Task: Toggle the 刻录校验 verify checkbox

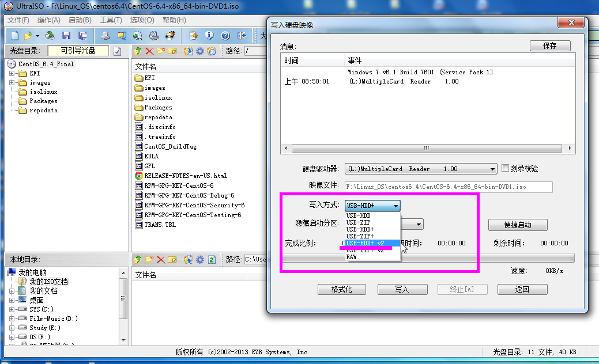Action: point(505,168)
